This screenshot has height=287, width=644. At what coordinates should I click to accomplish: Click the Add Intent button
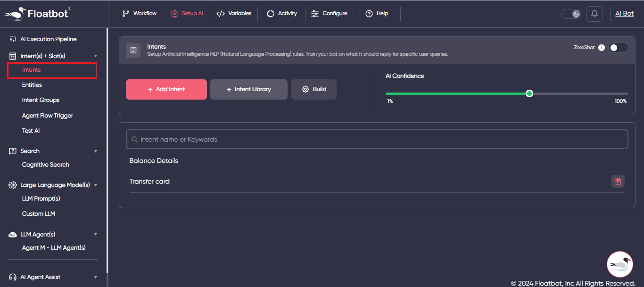point(166,89)
